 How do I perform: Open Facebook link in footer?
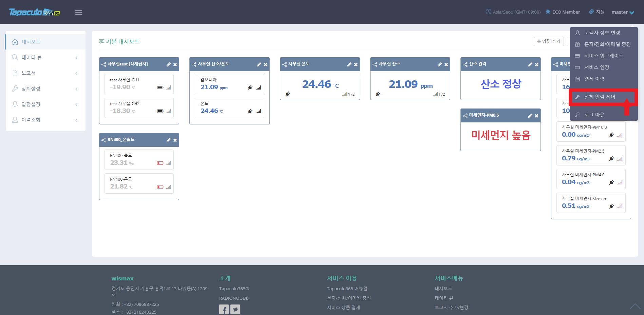click(x=224, y=309)
